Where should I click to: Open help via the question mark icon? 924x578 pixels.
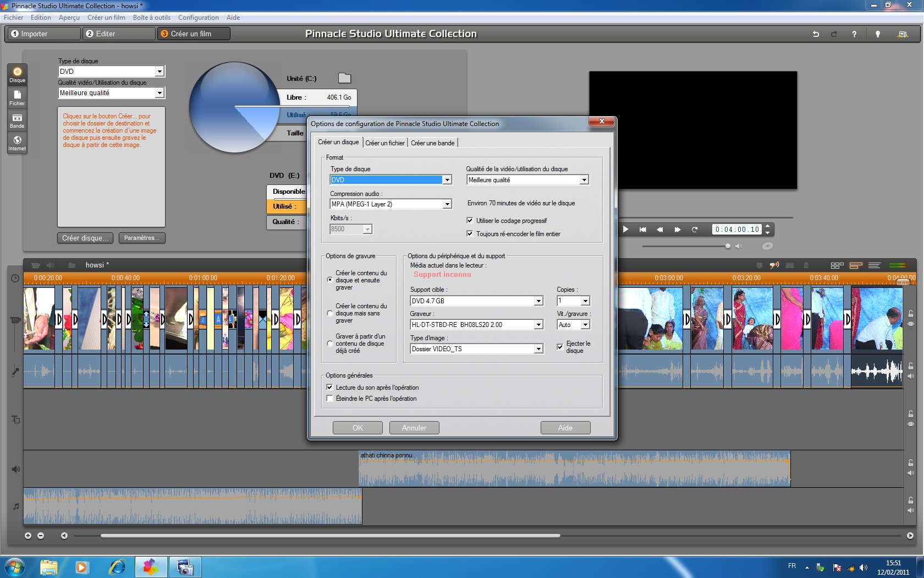pos(854,34)
